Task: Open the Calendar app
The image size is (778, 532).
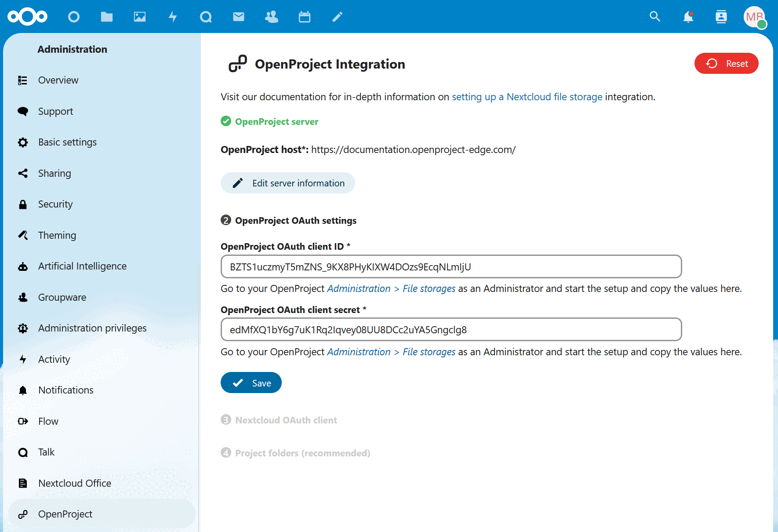Action: point(304,17)
